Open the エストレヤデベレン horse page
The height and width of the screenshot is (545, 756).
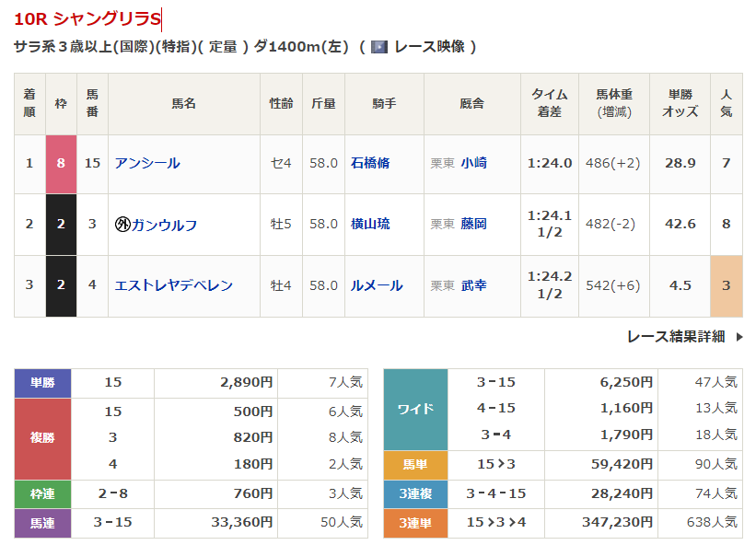pyautogui.click(x=174, y=285)
